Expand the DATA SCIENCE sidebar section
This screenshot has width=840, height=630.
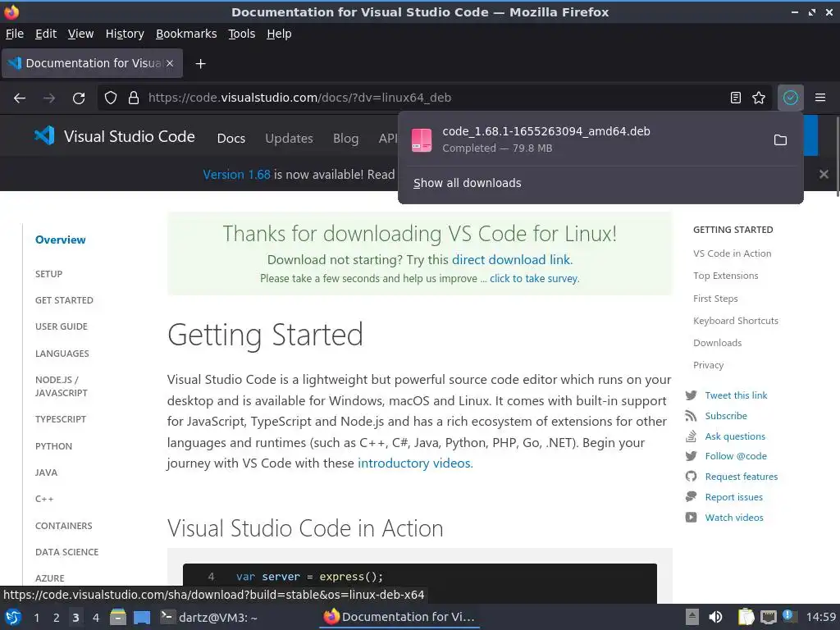(67, 552)
